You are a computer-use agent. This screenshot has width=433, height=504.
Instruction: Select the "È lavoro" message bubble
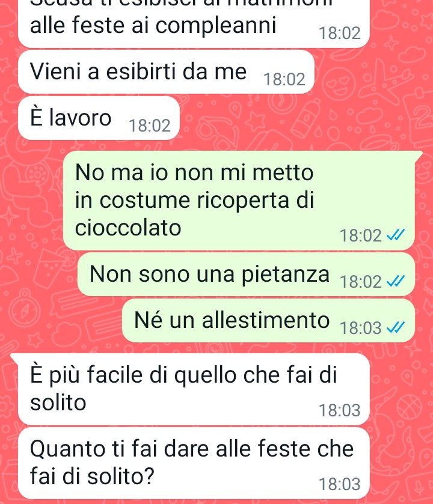tap(99, 118)
